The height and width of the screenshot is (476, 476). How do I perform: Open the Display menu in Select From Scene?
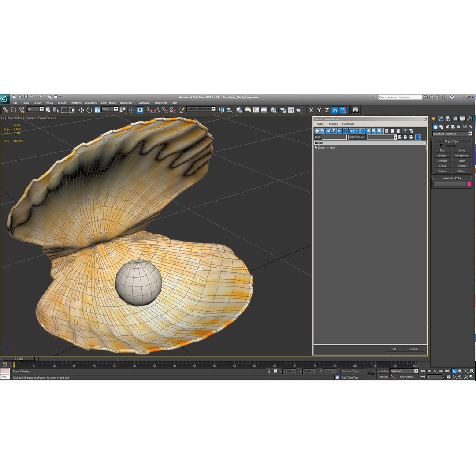click(333, 124)
